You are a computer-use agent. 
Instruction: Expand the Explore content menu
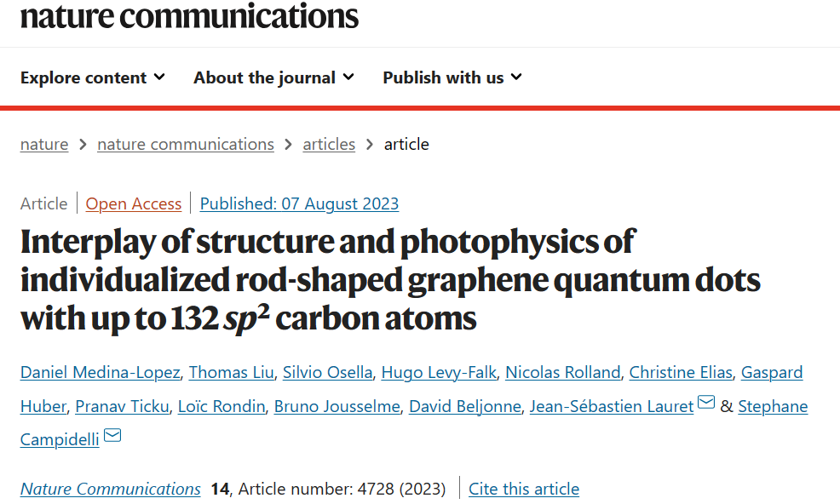(x=93, y=77)
